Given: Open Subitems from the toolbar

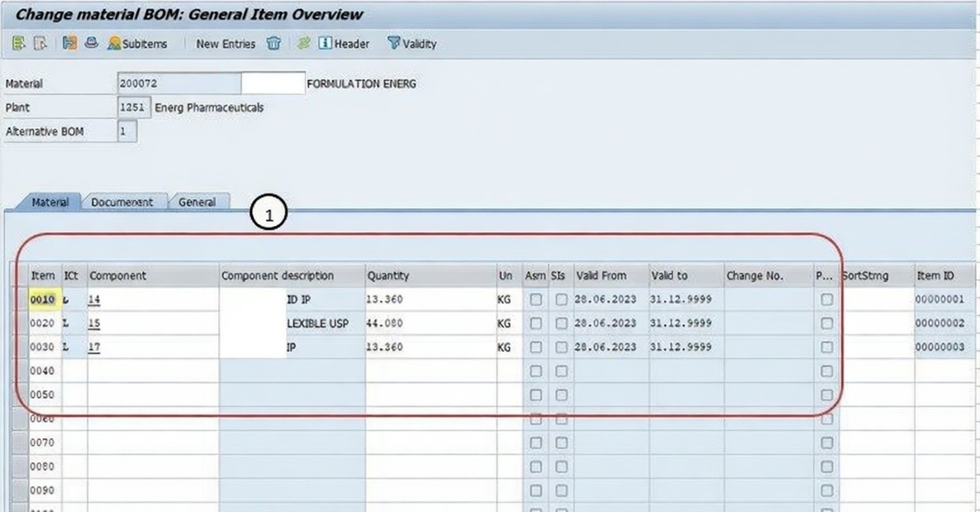Looking at the screenshot, I should pyautogui.click(x=138, y=44).
